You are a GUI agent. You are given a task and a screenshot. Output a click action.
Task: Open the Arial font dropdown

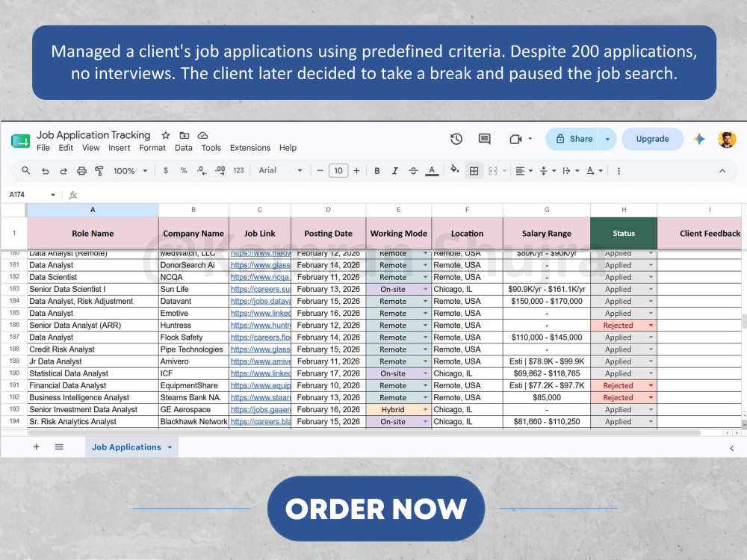click(280, 170)
